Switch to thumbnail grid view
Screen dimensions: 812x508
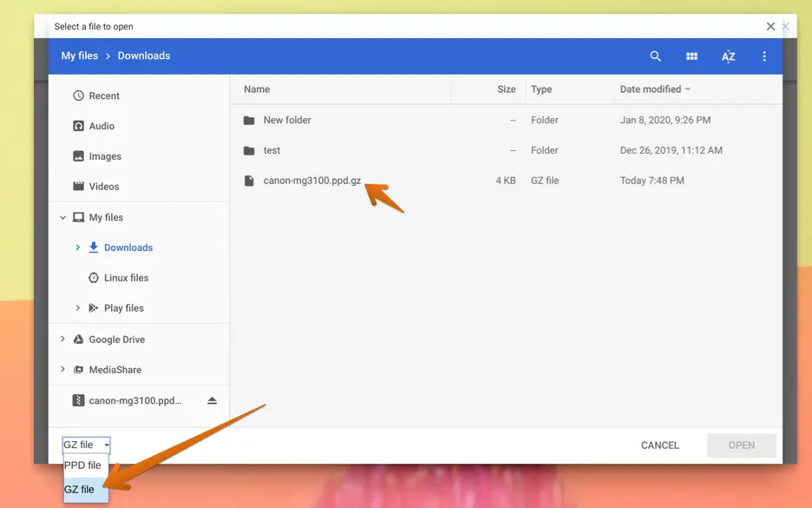point(692,56)
